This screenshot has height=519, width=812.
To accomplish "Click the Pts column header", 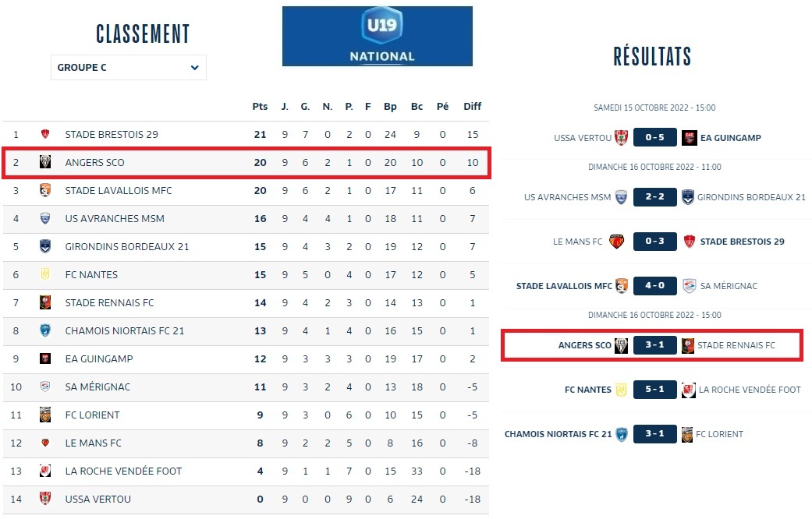I will [x=260, y=107].
